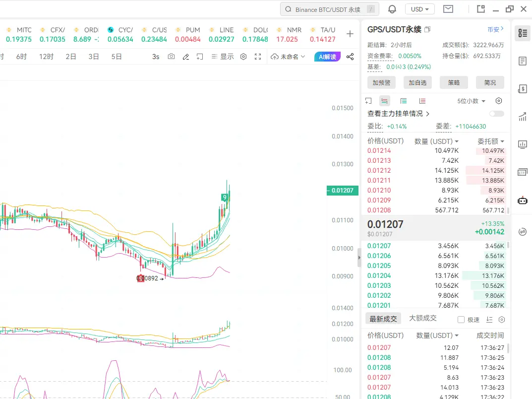
Task: Collapse the side panel arrow handle
Action: click(x=359, y=258)
